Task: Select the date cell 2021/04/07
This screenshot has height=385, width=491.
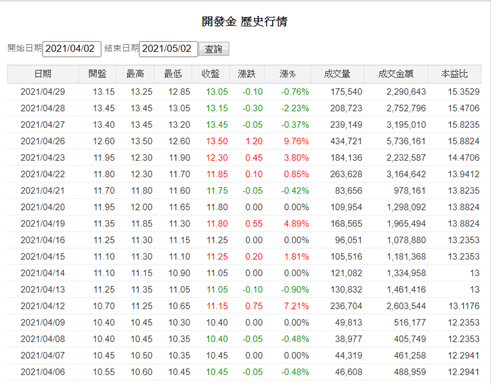Action: pos(43,356)
